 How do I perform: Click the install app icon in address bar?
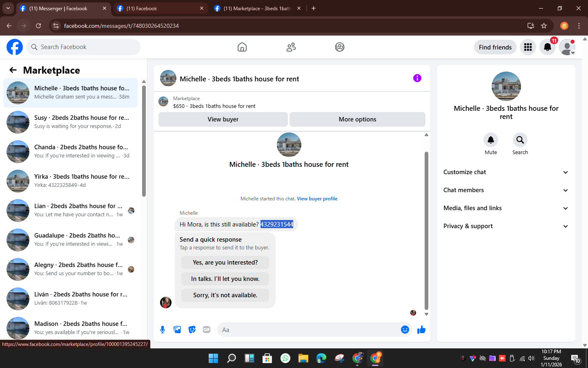531,26
